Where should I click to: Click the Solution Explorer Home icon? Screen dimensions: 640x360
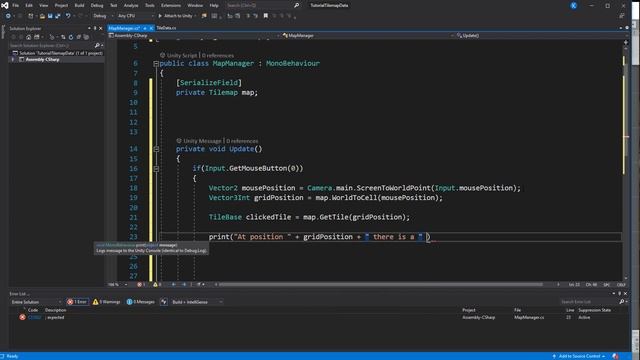(29, 37)
